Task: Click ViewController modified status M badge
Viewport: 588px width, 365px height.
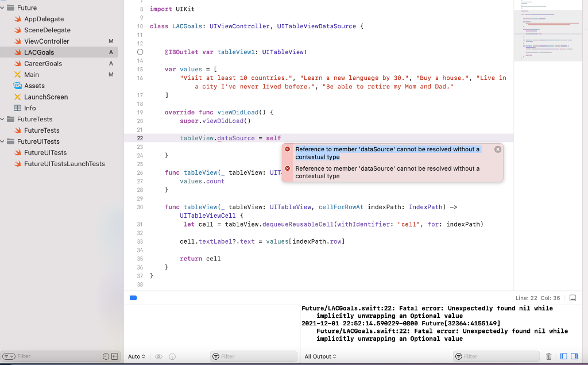Action: (x=111, y=41)
